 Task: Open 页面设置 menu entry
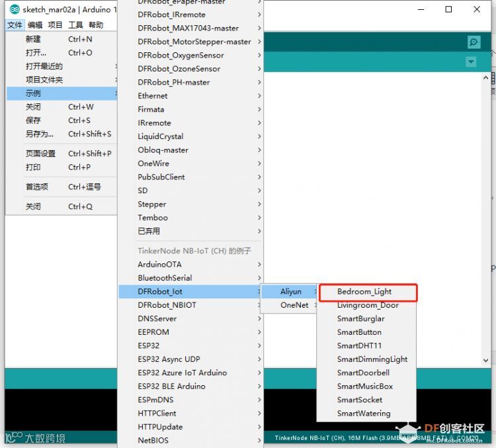coord(62,154)
